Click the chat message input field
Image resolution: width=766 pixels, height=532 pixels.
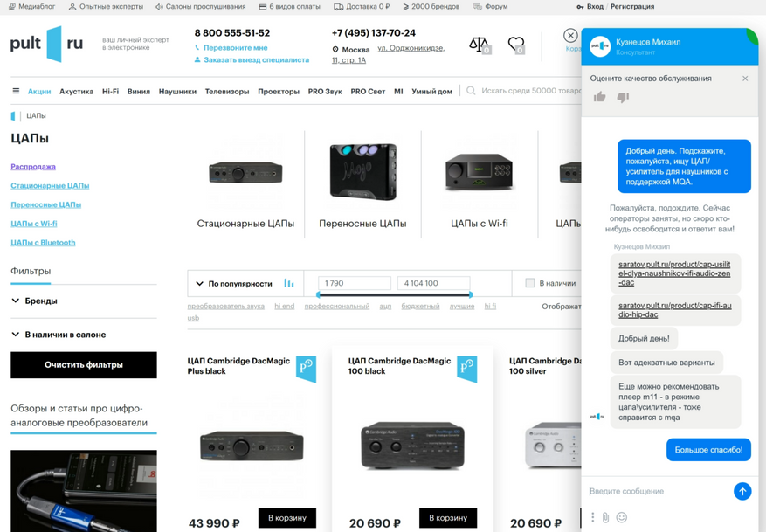coord(658,491)
